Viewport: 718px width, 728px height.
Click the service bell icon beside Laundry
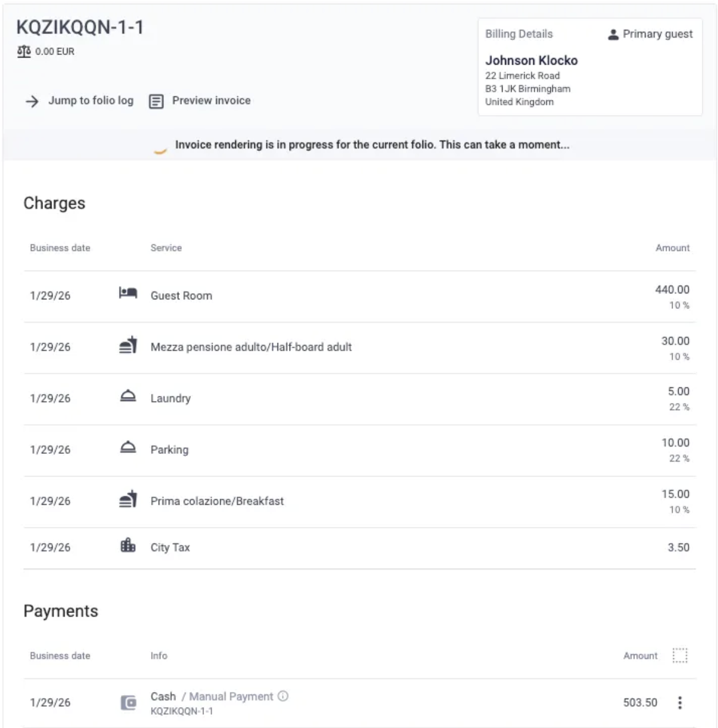tap(128, 396)
